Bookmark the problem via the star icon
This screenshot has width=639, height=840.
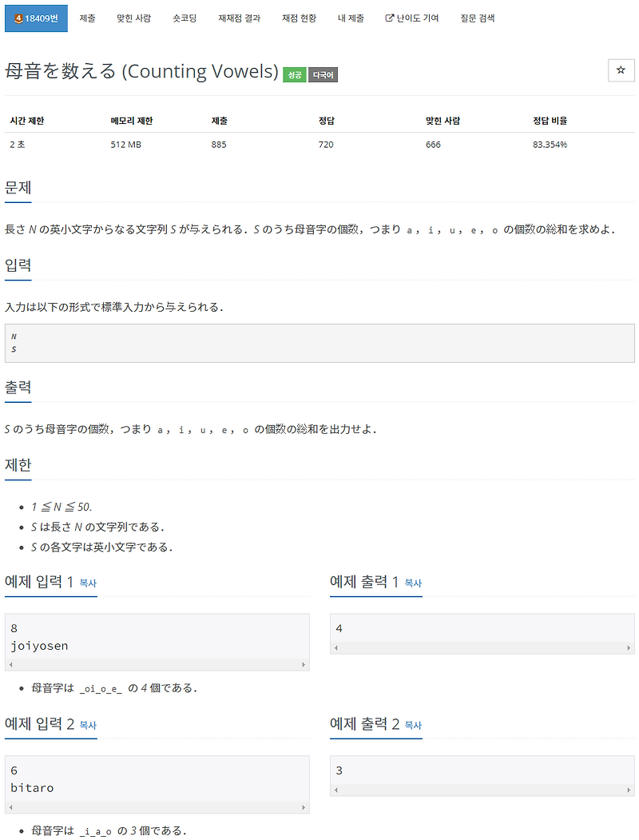621,70
